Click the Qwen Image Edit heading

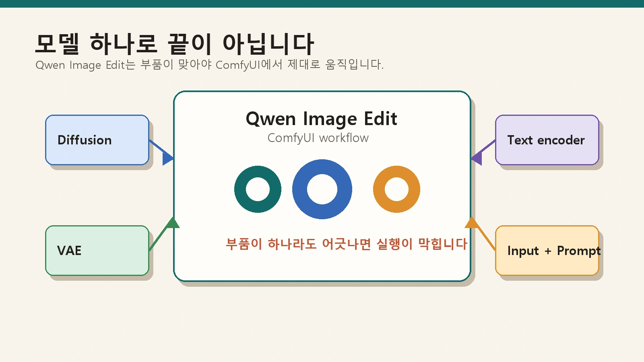(x=322, y=119)
